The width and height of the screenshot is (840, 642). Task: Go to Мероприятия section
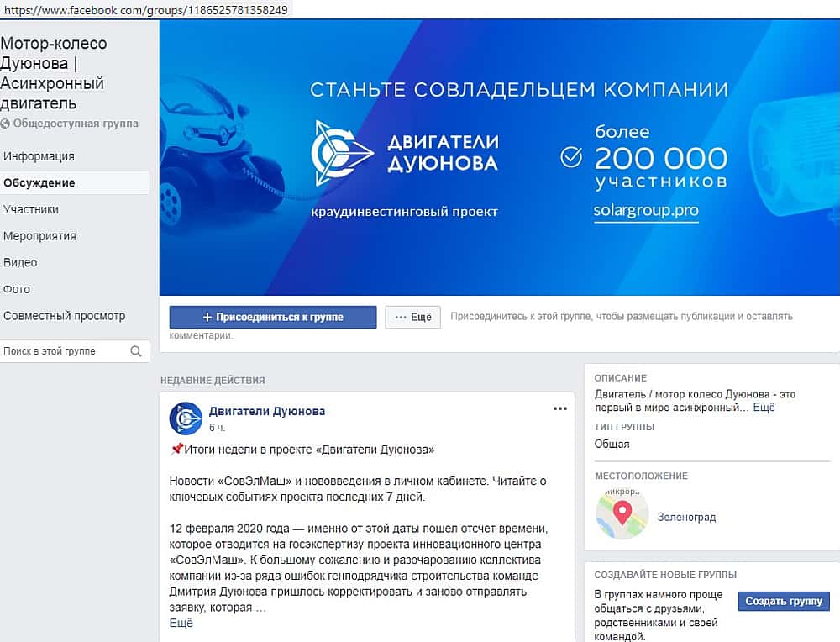pos(39,236)
